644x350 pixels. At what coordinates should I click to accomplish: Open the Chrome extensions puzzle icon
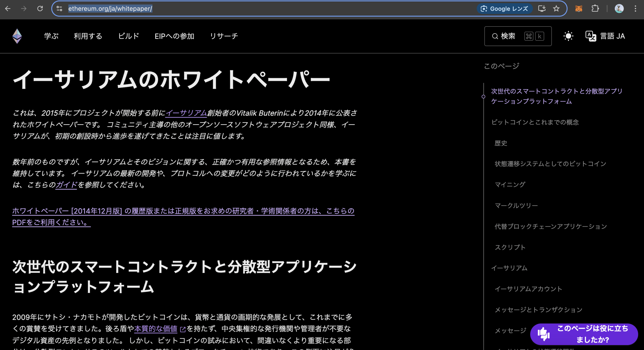[595, 9]
